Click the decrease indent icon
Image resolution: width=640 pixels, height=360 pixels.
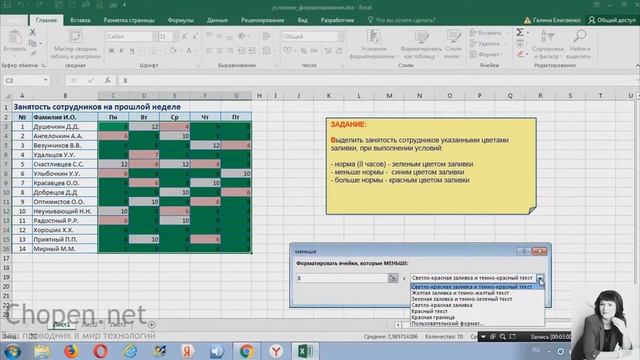pyautogui.click(x=241, y=51)
